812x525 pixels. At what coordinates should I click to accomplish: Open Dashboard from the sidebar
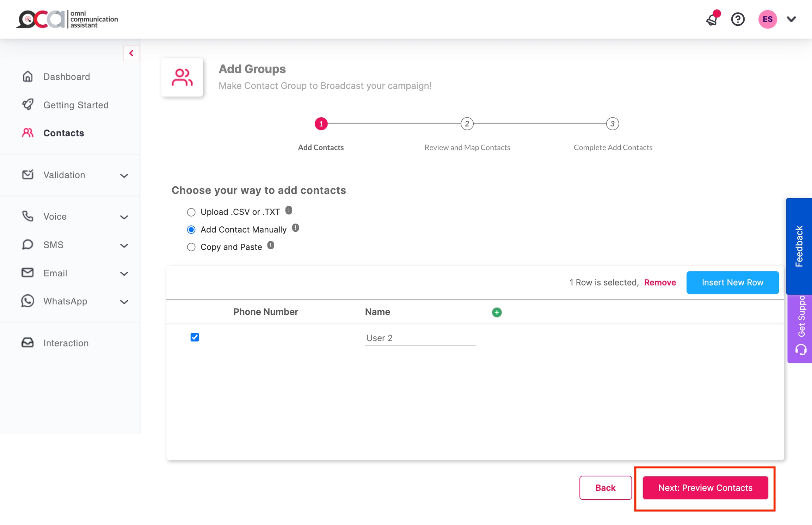[x=66, y=77]
